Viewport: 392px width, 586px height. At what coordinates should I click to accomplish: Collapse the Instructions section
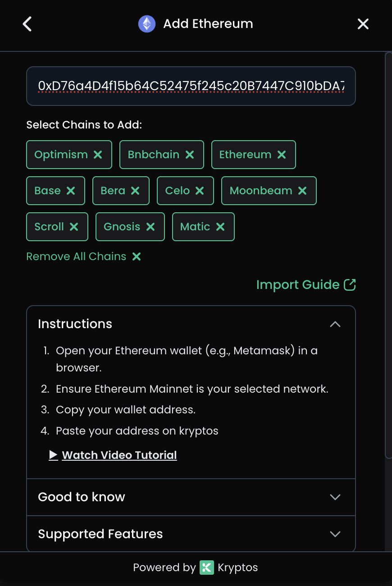coord(335,324)
